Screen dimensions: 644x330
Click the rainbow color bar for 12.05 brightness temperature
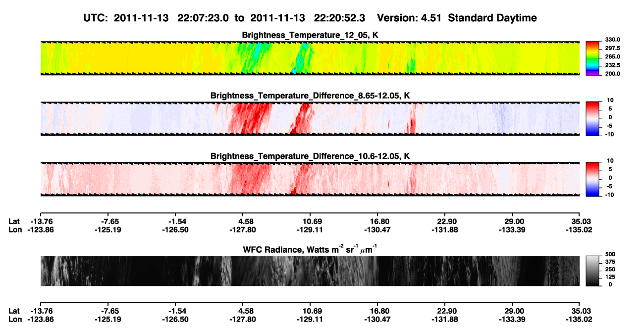593,58
